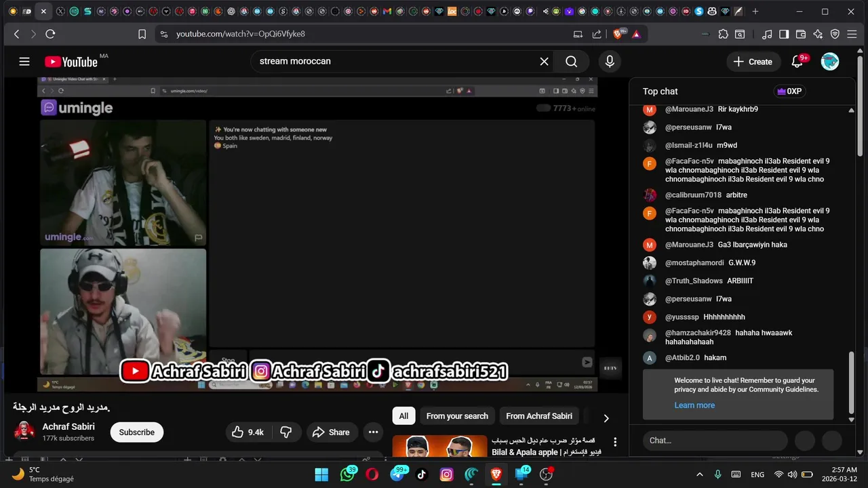Open the Achraf Sabiri channel name
The height and width of the screenshot is (488, 868).
(x=68, y=427)
